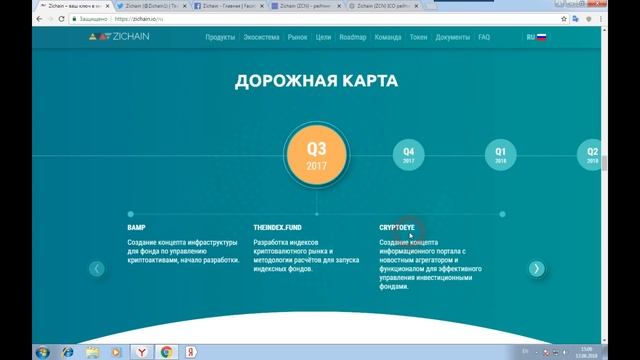Viewport: 640px width, 360px height.
Task: Click THEINDEX.FUND description paragraph
Action: point(306,256)
